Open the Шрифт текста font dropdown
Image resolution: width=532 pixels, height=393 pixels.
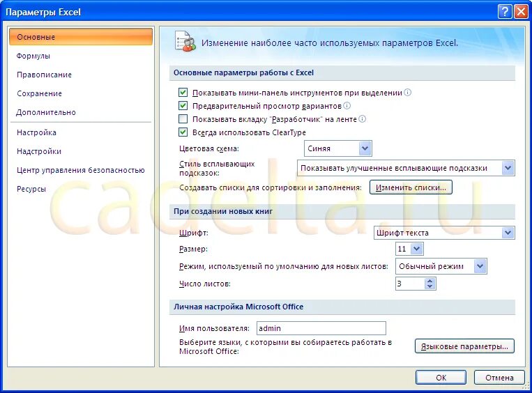pos(508,233)
